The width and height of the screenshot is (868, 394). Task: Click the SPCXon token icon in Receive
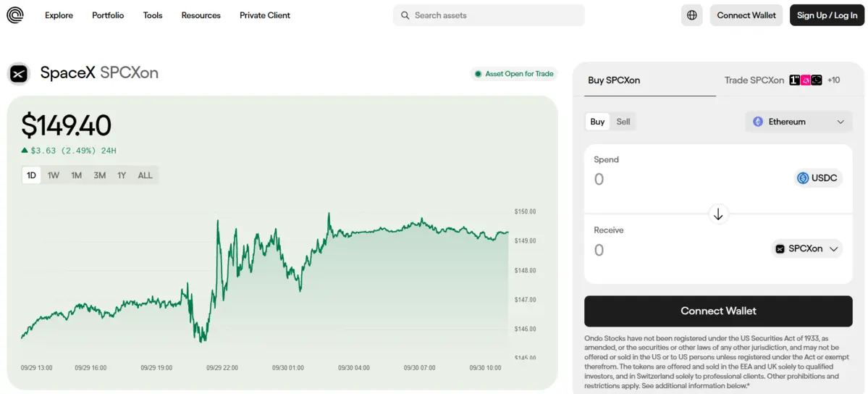tap(780, 249)
